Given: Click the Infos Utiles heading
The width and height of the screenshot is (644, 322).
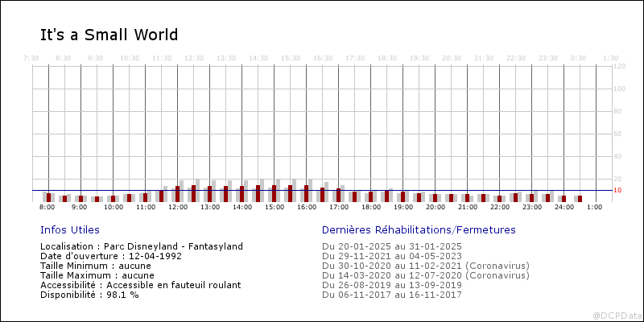Looking at the screenshot, I should [x=70, y=230].
